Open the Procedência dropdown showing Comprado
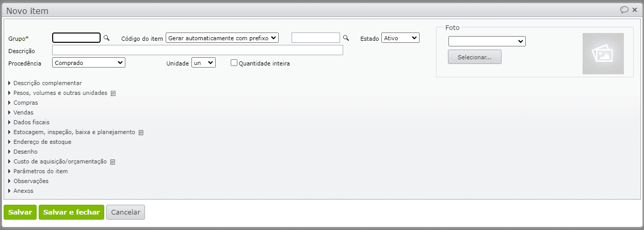 89,62
